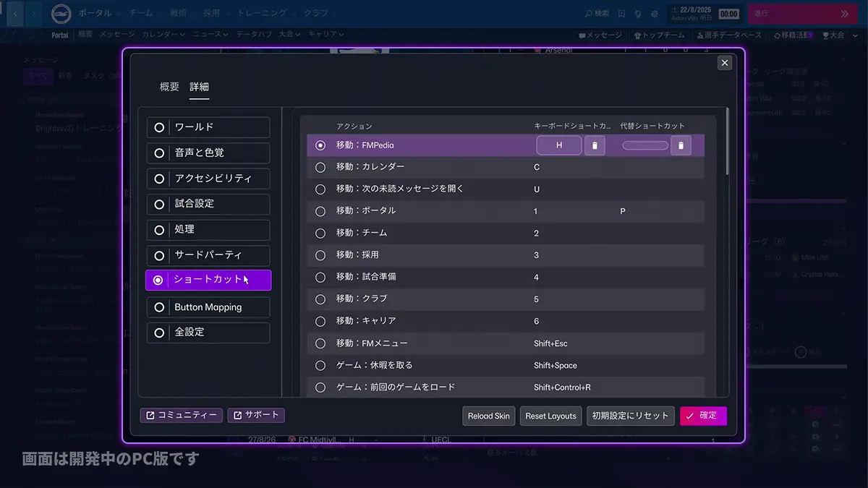Click the shortcuts list vertical scrollbar
This screenshot has width=868, height=488.
pyautogui.click(x=726, y=141)
